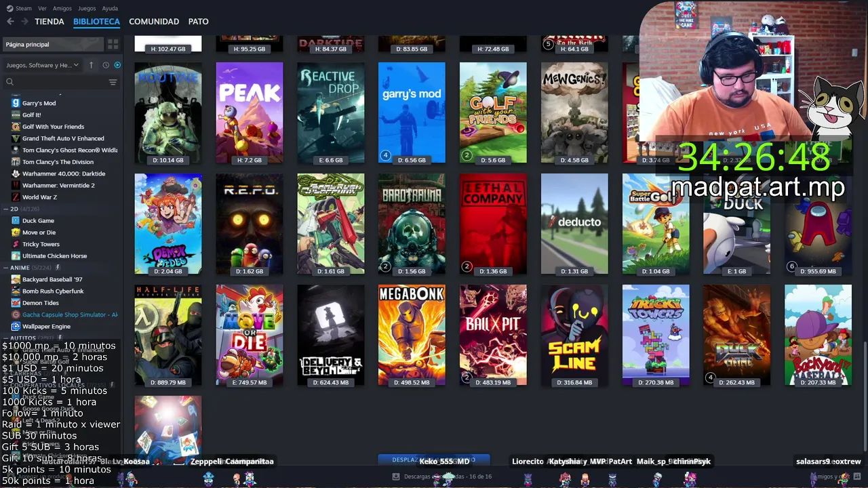Click the search magnifier icon

(x=9, y=82)
